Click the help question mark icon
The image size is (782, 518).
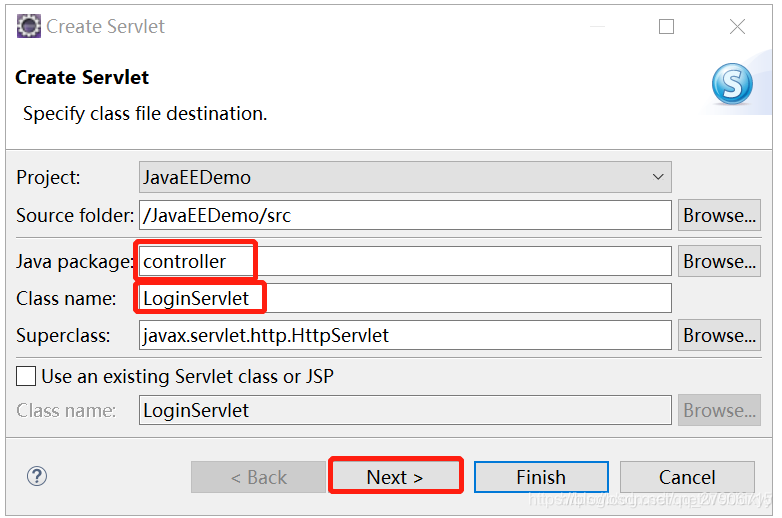pos(37,476)
